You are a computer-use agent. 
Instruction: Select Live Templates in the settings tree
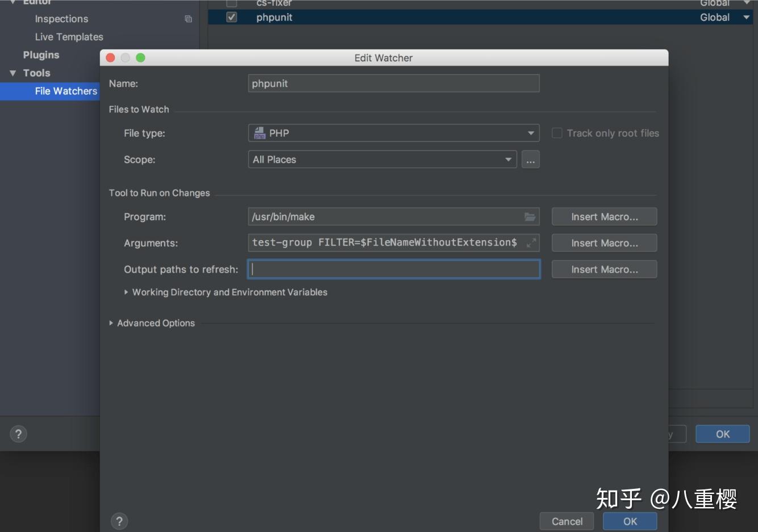coord(69,36)
